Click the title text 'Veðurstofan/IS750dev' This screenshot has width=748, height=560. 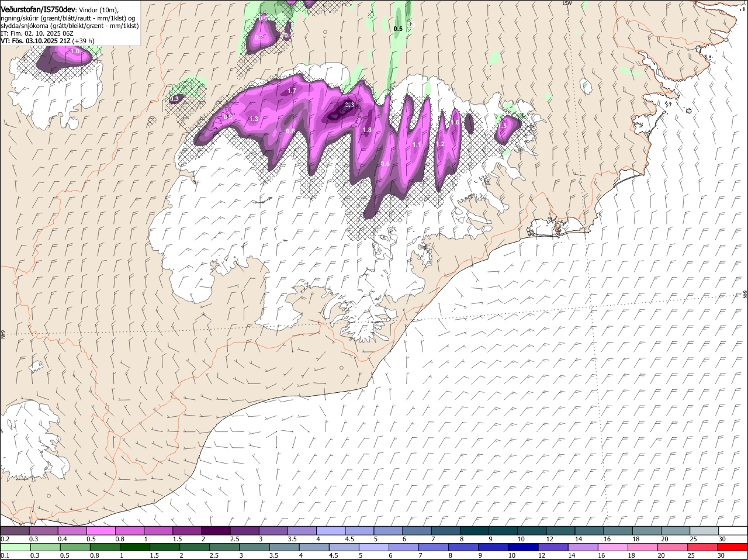38,9
